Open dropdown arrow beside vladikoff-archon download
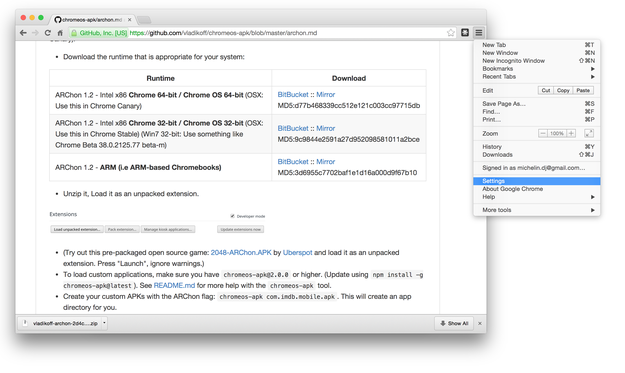The width and height of the screenshot is (625, 373). [x=104, y=323]
